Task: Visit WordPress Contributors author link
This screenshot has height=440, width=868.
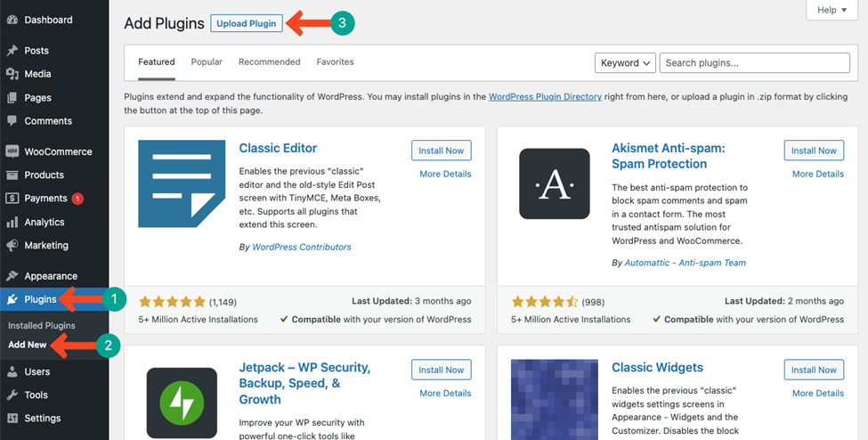Action: [301, 247]
